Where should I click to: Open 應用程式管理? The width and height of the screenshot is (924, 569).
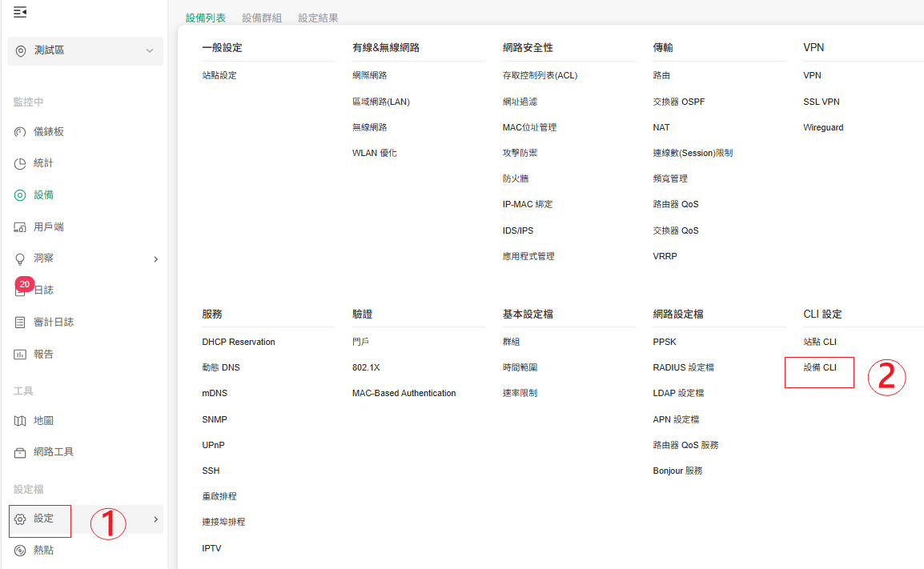click(528, 256)
